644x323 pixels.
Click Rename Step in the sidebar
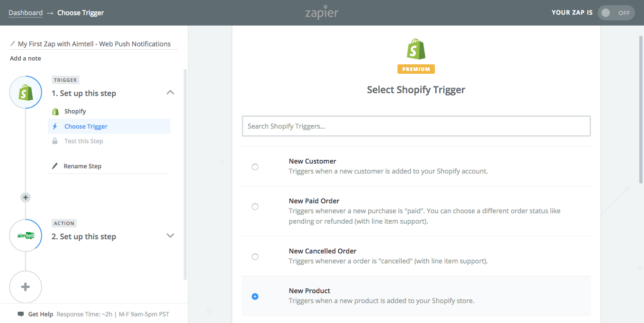[82, 166]
